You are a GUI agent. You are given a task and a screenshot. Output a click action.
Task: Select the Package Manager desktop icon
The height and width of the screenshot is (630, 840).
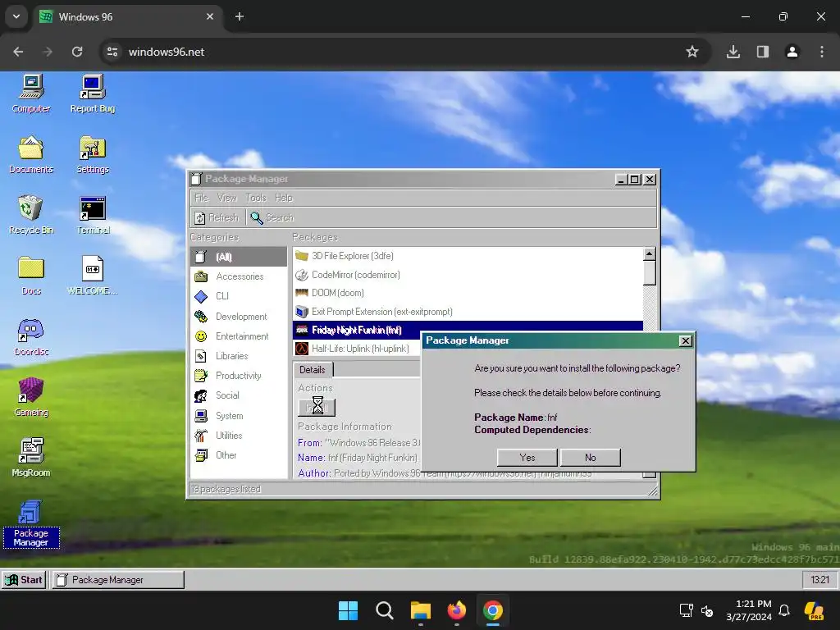click(x=31, y=523)
